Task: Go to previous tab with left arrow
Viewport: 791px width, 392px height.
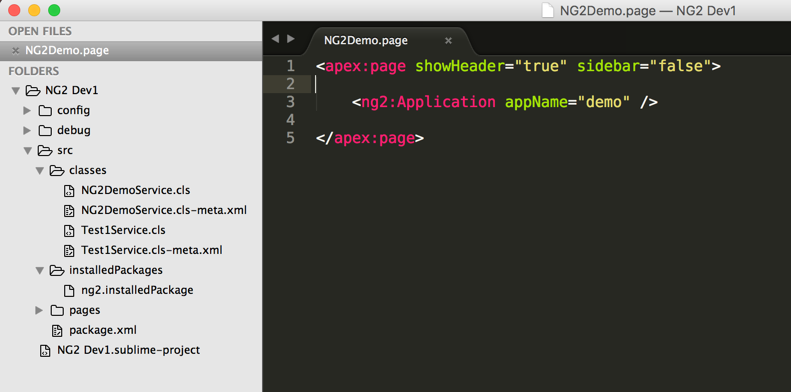Action: (275, 39)
